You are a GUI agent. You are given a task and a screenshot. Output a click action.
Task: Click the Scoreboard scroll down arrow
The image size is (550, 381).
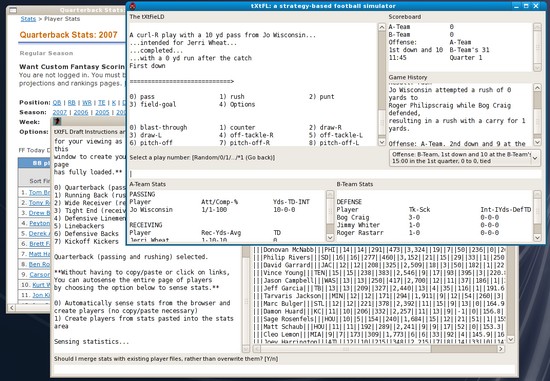point(537,67)
